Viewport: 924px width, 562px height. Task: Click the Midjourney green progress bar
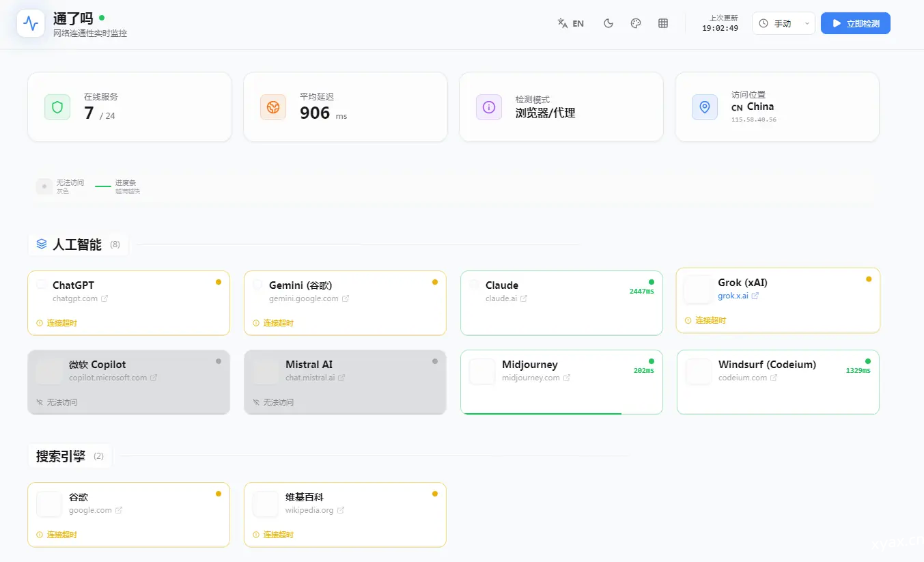[x=542, y=413]
